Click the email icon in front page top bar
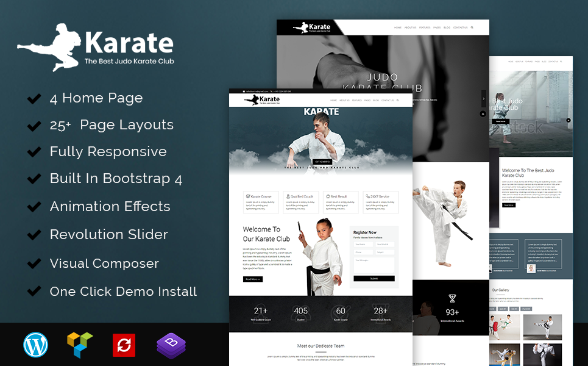Viewport: 588px width, 366px height. click(x=244, y=91)
